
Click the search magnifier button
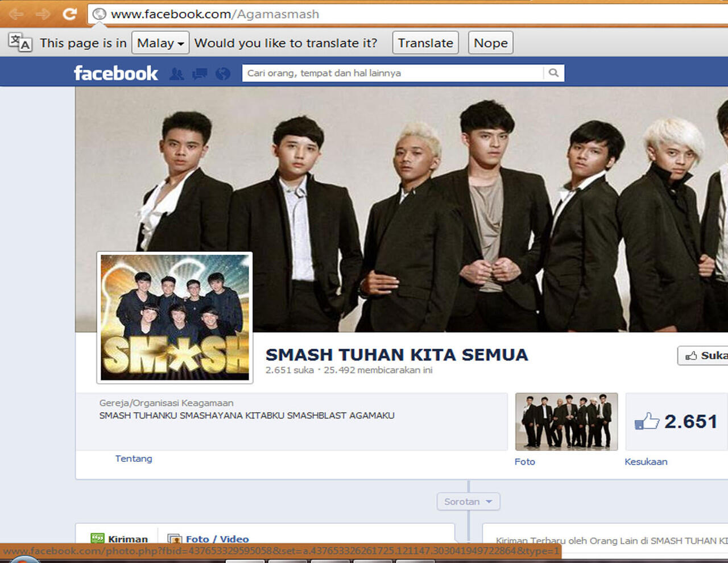553,73
